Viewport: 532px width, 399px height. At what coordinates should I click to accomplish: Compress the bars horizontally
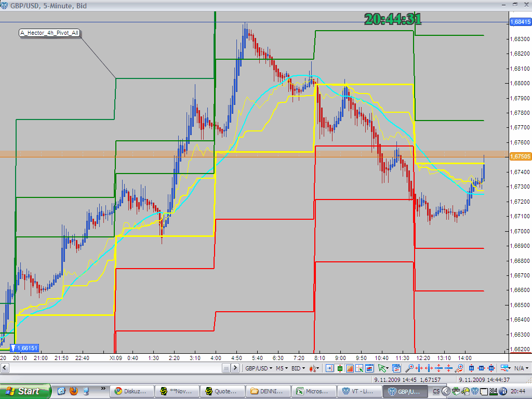point(419,368)
